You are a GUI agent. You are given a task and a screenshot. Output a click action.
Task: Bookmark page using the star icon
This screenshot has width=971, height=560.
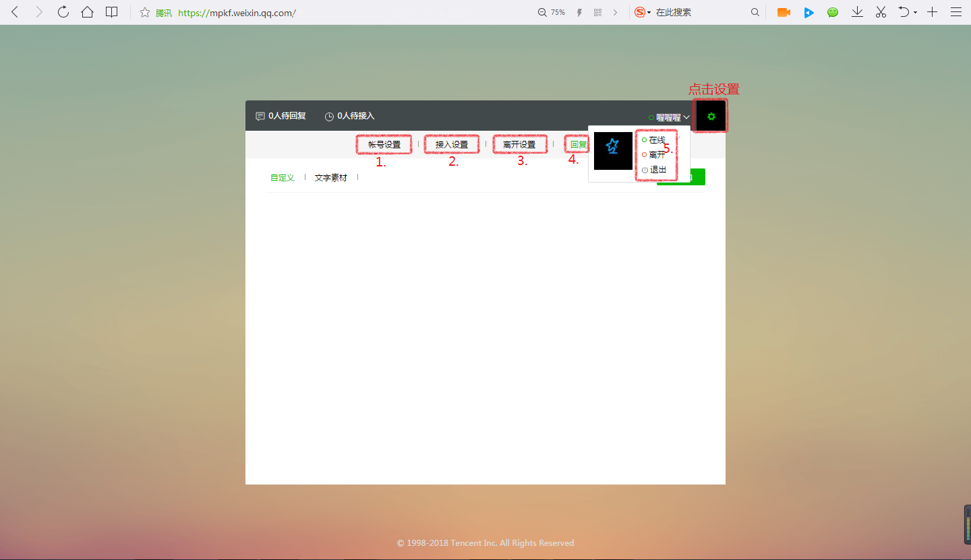(144, 12)
